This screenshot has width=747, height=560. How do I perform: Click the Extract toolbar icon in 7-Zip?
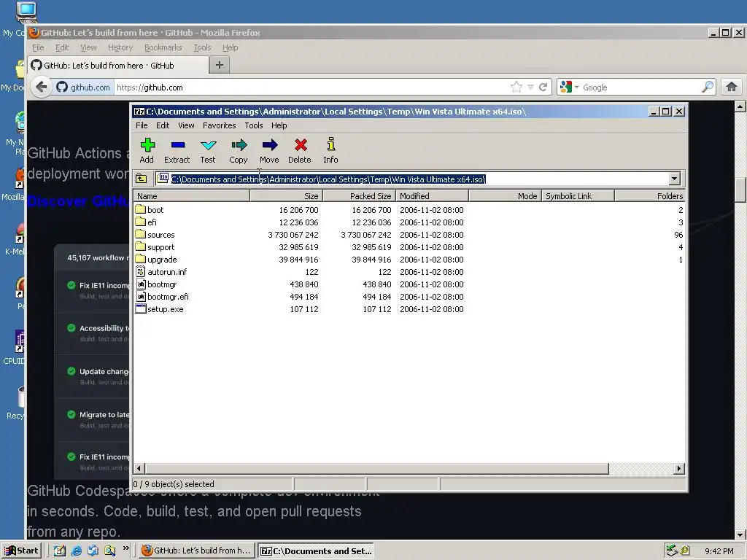(x=178, y=145)
